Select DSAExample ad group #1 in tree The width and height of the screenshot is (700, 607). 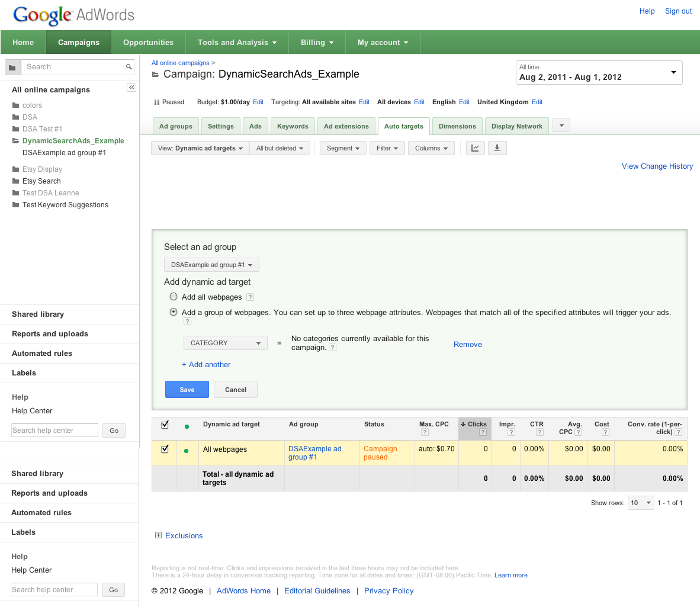pos(65,153)
